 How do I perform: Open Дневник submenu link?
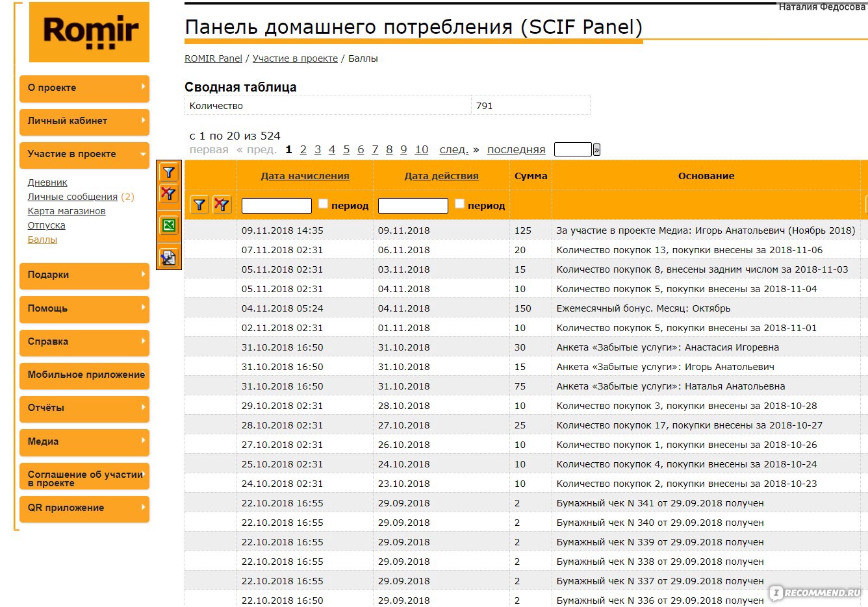pyautogui.click(x=47, y=182)
